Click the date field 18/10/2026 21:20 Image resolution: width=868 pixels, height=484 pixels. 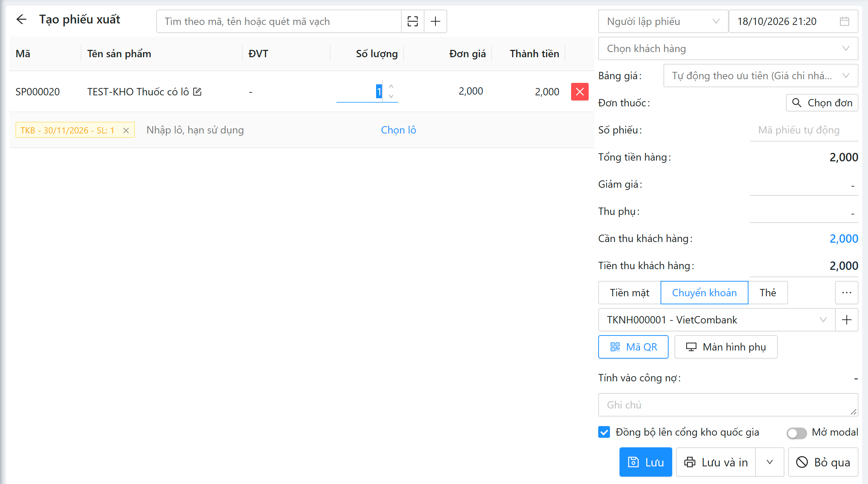pyautogui.click(x=793, y=21)
